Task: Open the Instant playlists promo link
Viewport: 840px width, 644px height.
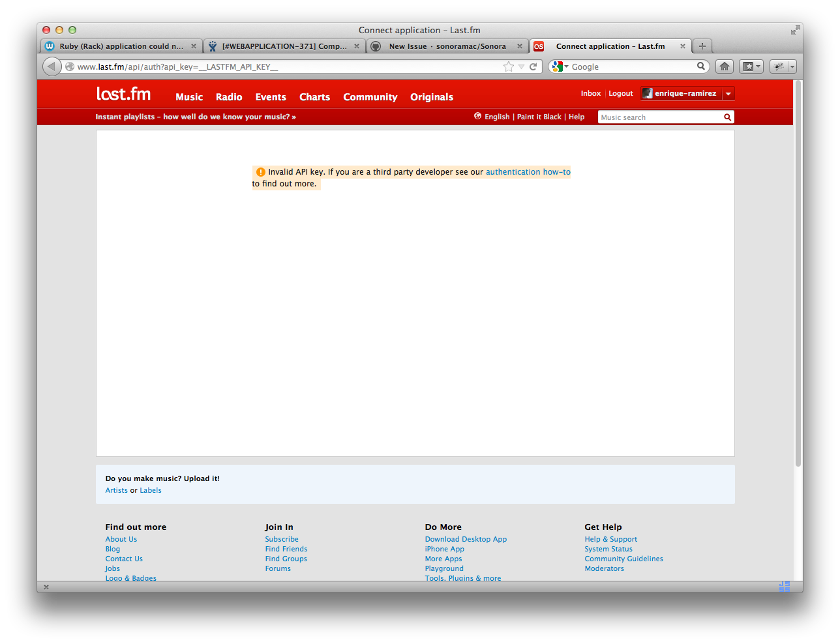Action: point(196,117)
